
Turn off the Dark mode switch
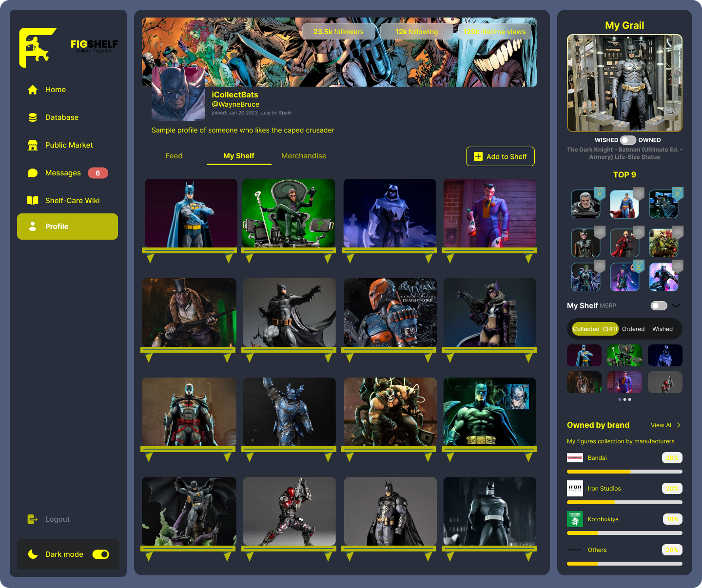(100, 554)
